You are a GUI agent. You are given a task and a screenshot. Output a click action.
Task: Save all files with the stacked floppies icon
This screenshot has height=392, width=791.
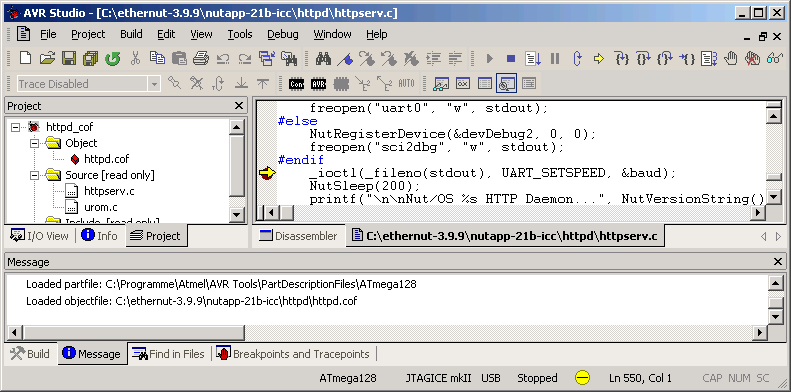[91, 59]
